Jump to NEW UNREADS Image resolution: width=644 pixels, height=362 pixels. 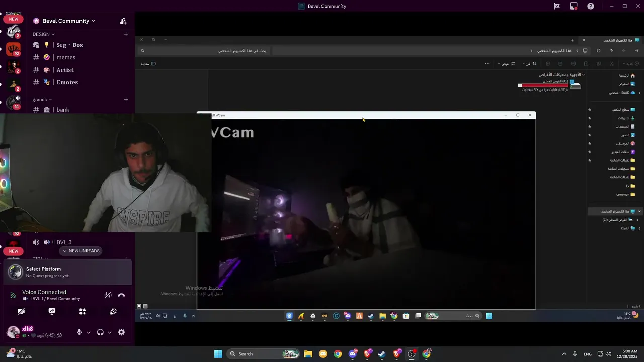(81, 251)
